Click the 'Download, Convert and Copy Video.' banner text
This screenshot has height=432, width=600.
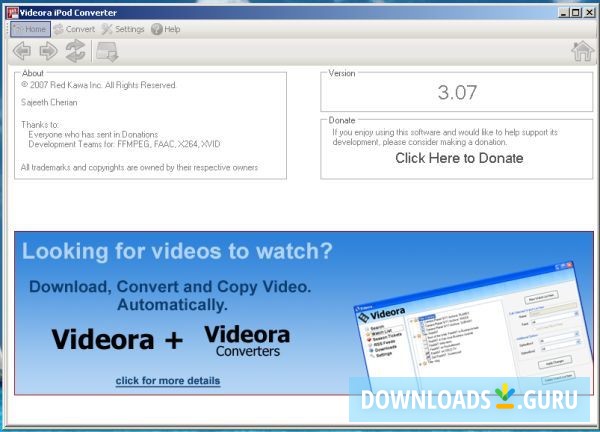(x=170, y=287)
